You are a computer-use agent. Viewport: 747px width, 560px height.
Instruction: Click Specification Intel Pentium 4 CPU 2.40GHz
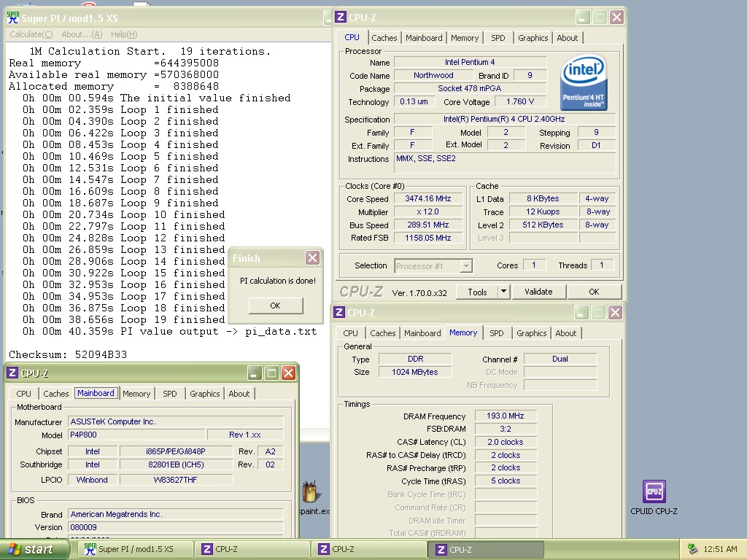click(x=505, y=119)
